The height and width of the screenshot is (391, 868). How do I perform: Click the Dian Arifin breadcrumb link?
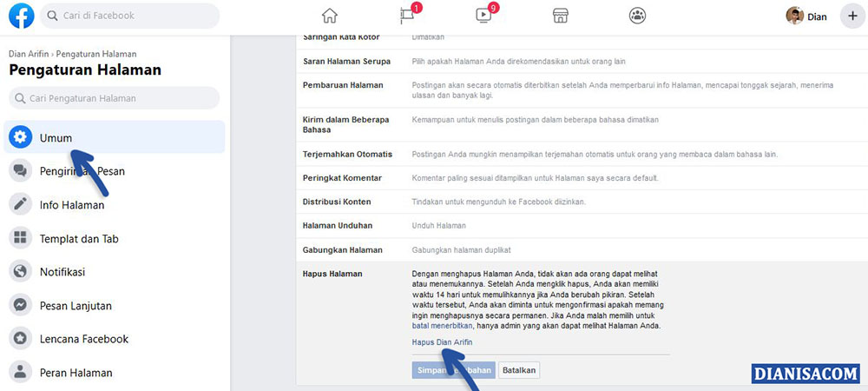click(x=29, y=54)
